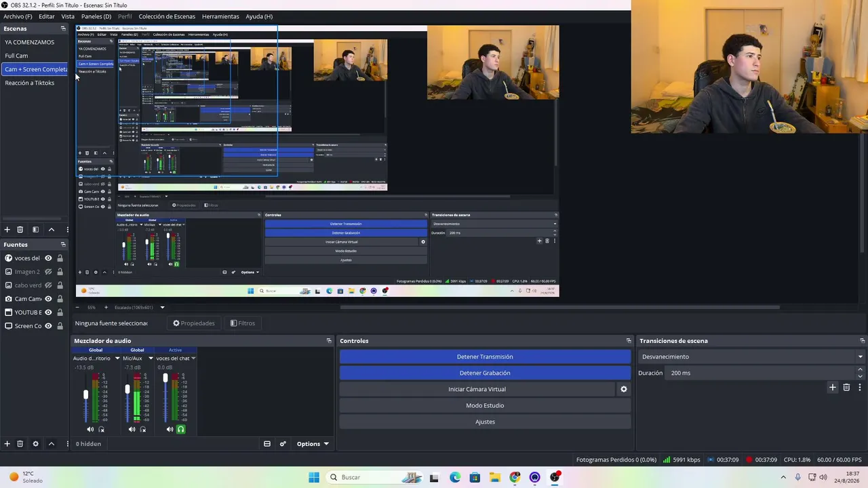Delete the current scene transition
Image resolution: width=868 pixels, height=488 pixels.
tap(846, 388)
